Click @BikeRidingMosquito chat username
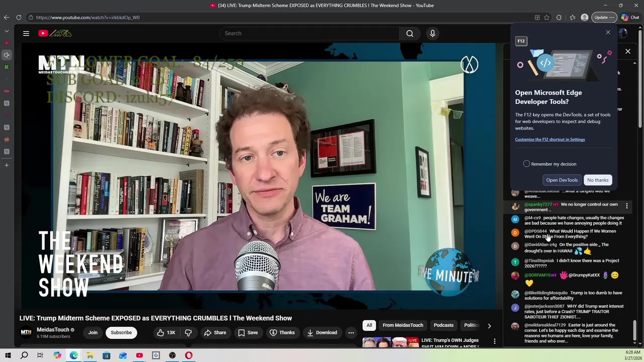This screenshot has height=362, width=644. tap(546, 293)
